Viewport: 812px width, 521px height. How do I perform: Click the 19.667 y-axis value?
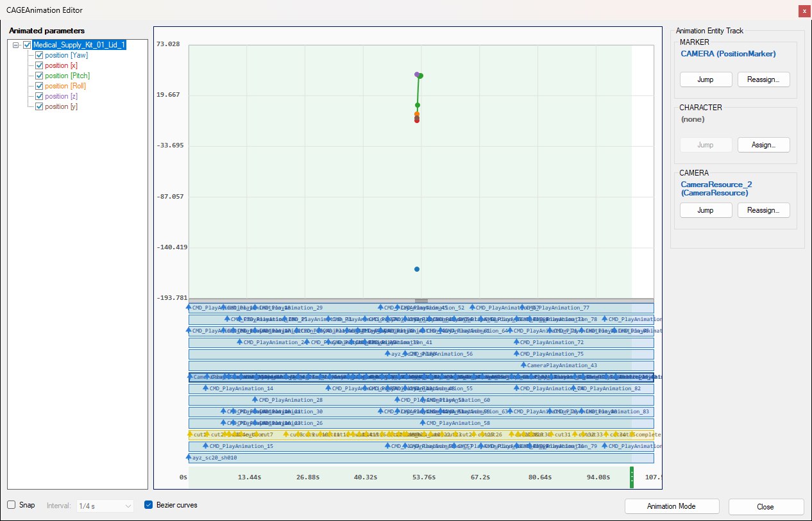tap(168, 94)
